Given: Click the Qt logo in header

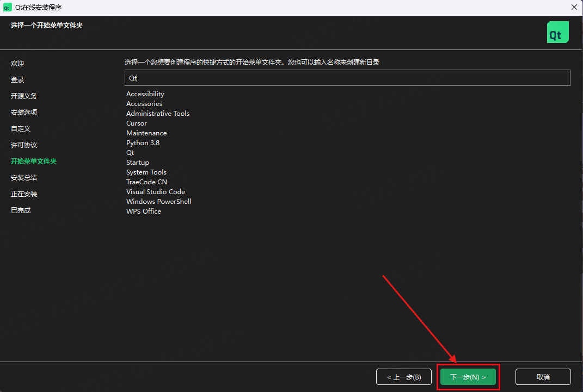Looking at the screenshot, I should point(558,32).
